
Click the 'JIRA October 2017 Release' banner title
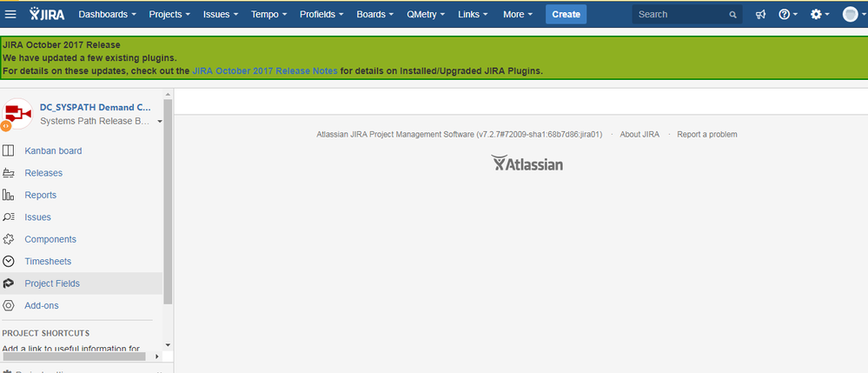(62, 45)
